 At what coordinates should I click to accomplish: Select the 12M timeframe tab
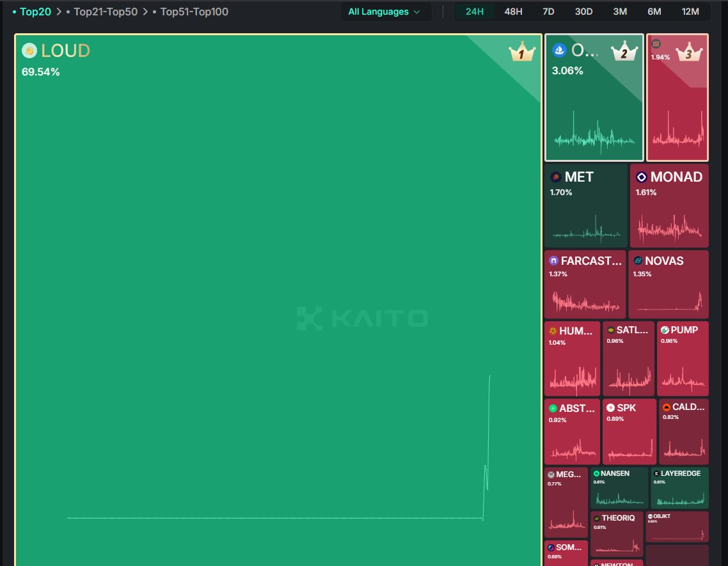pyautogui.click(x=690, y=12)
